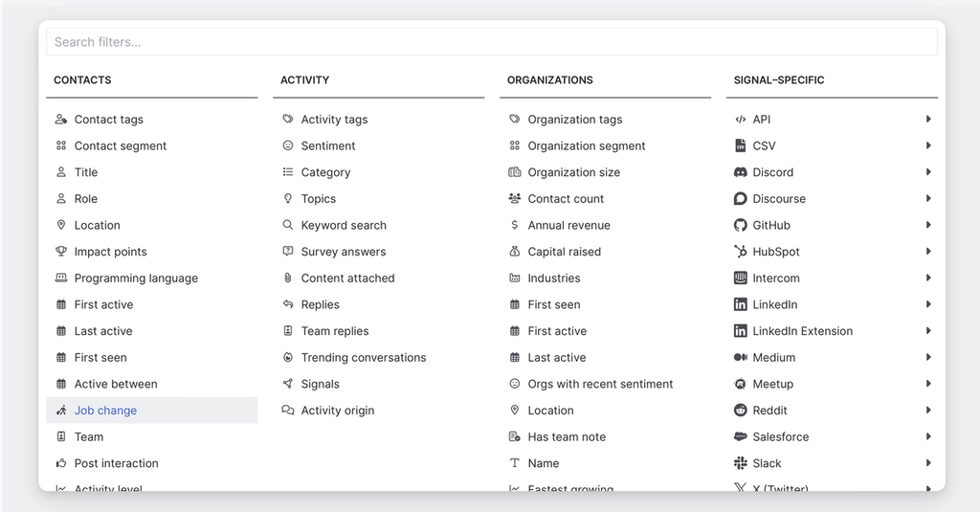Image resolution: width=980 pixels, height=512 pixels.
Task: Select the Trending conversations filter
Action: 363,358
